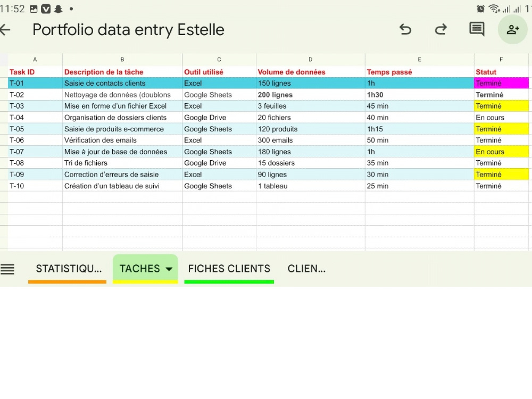The width and height of the screenshot is (532, 399).
Task: Select the En cours cell of T-04
Action: 501,118
